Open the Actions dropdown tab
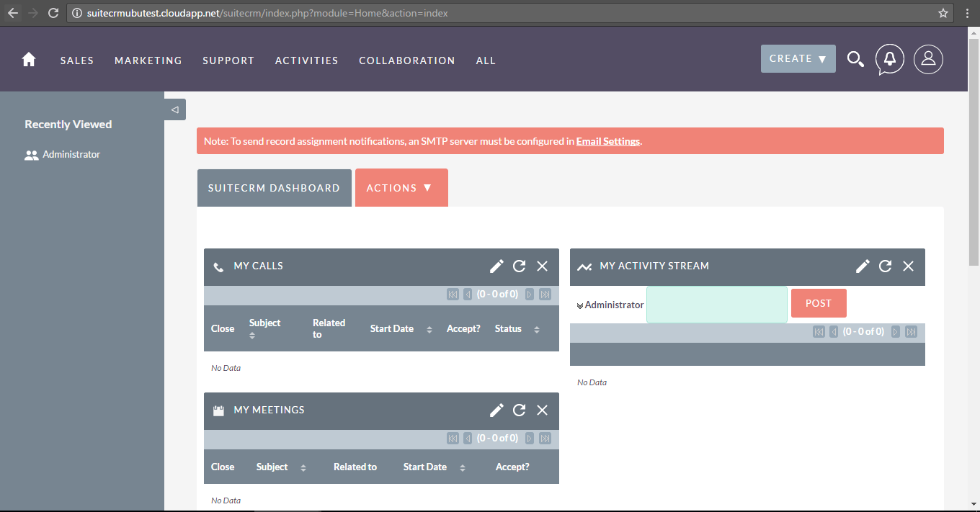 [401, 188]
